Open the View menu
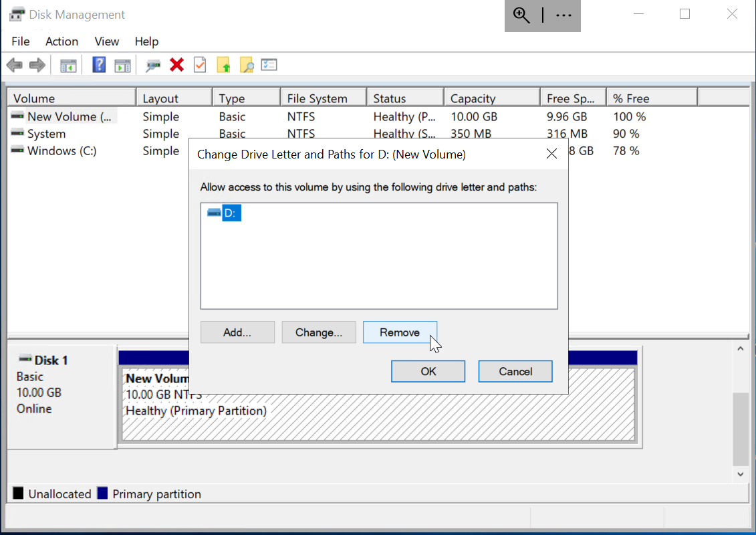 (106, 41)
